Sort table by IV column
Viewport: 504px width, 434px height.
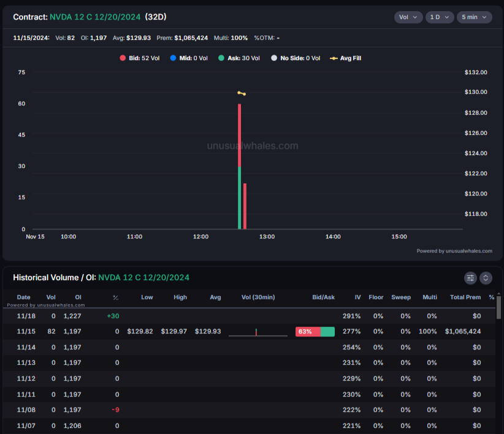(357, 297)
